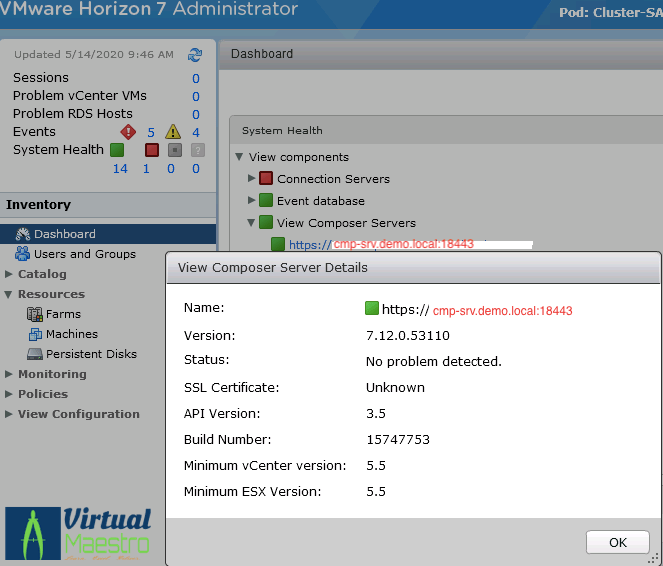Expand the Event database node
The width and height of the screenshot is (663, 566).
252,200
